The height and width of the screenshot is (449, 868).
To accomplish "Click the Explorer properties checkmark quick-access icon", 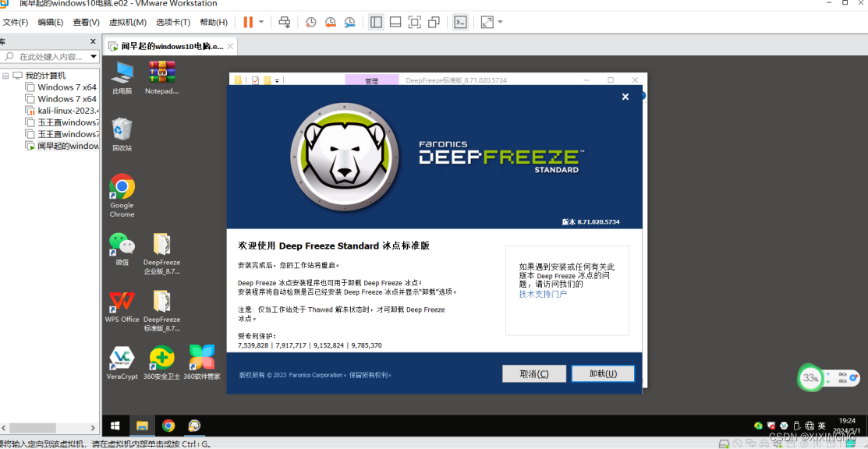I will [x=255, y=80].
